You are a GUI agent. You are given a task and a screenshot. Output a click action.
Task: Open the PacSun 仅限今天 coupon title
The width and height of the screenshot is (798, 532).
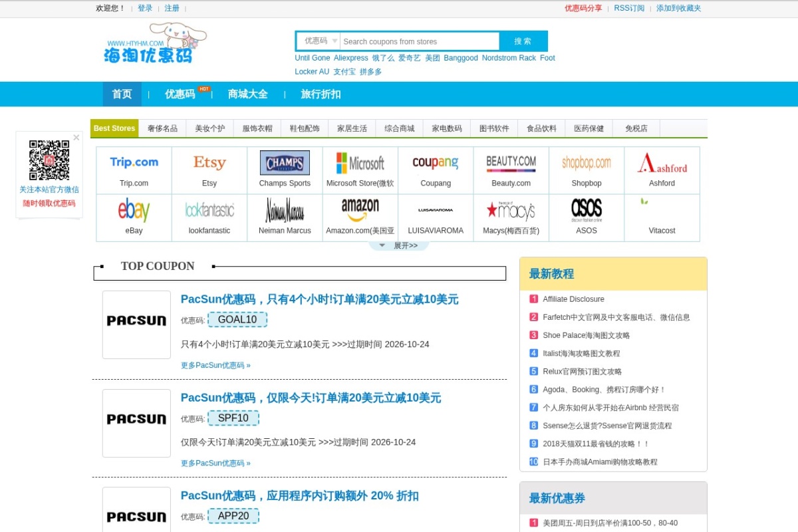point(311,398)
